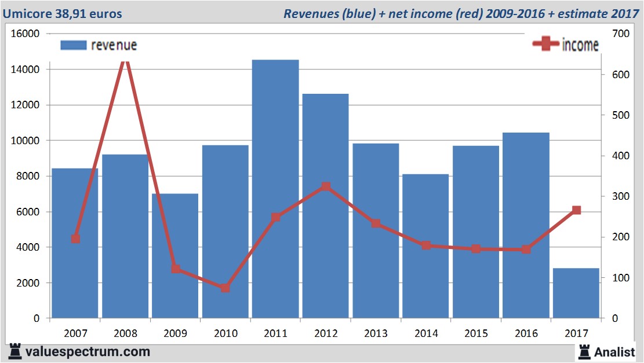Viewport: 644px width, 363px height.
Task: Click the 2009 x-axis label
Action: (176, 333)
